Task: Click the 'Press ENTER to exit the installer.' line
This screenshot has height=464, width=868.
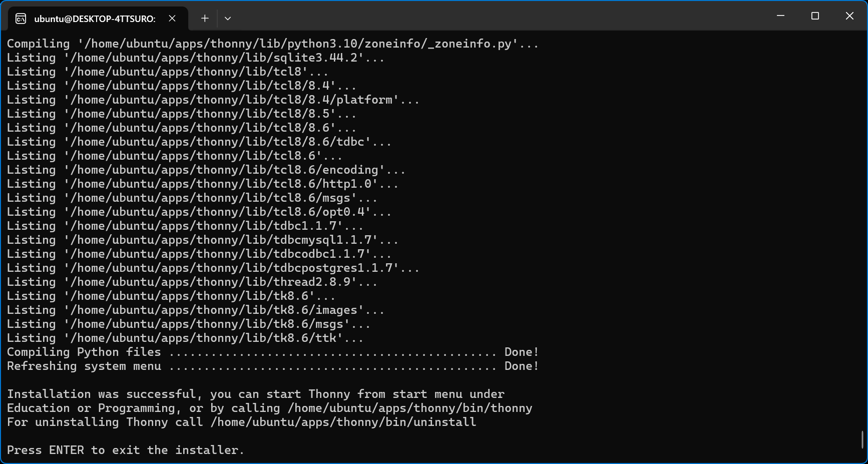Action: [126, 450]
